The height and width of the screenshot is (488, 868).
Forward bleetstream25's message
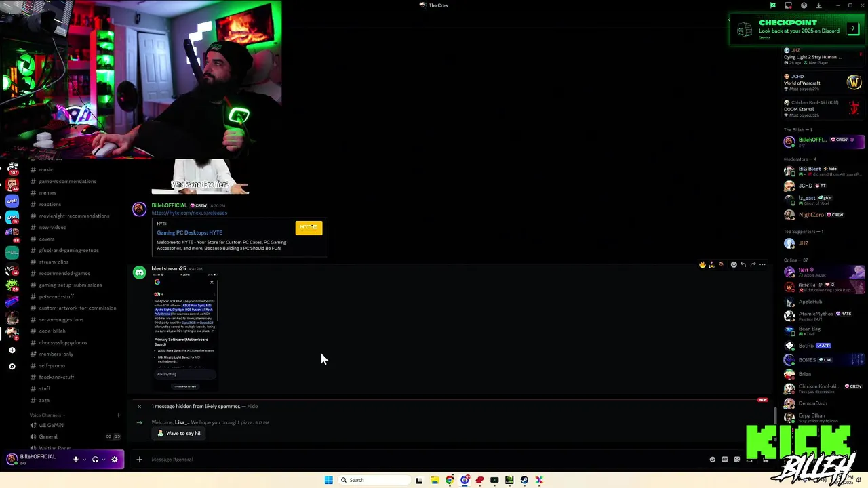[x=753, y=264]
